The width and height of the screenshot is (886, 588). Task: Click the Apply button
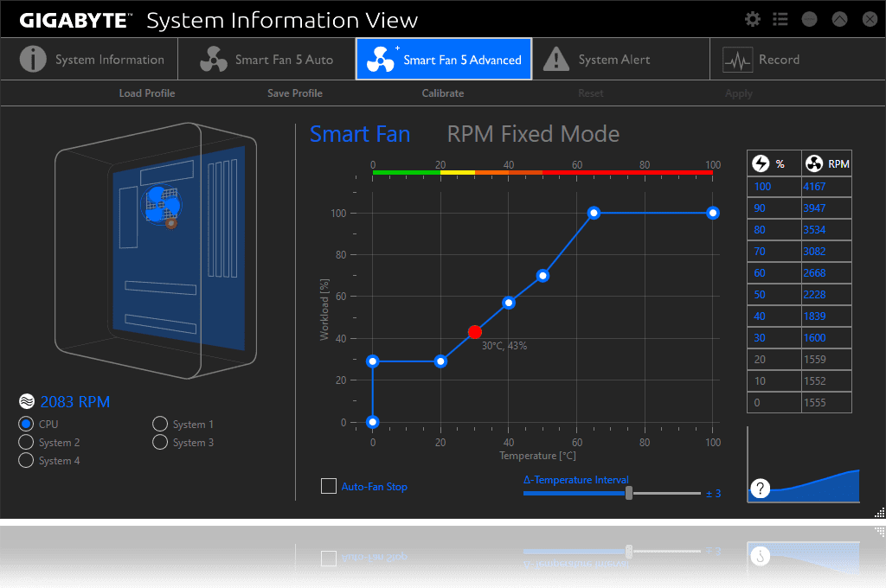tap(739, 93)
